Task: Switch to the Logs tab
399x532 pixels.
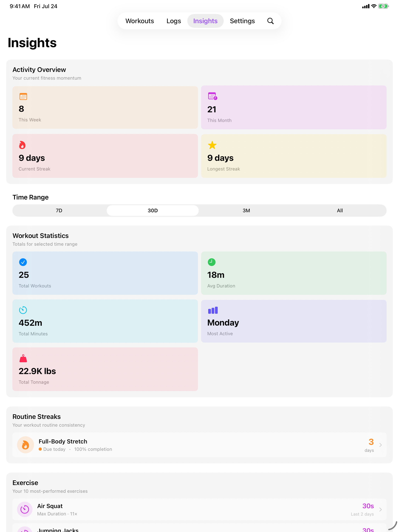Action: [174, 21]
